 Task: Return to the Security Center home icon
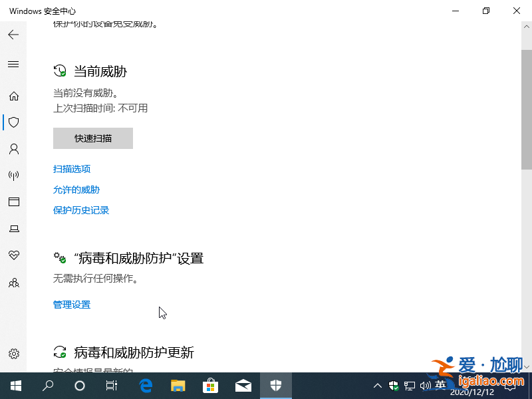coord(13,96)
